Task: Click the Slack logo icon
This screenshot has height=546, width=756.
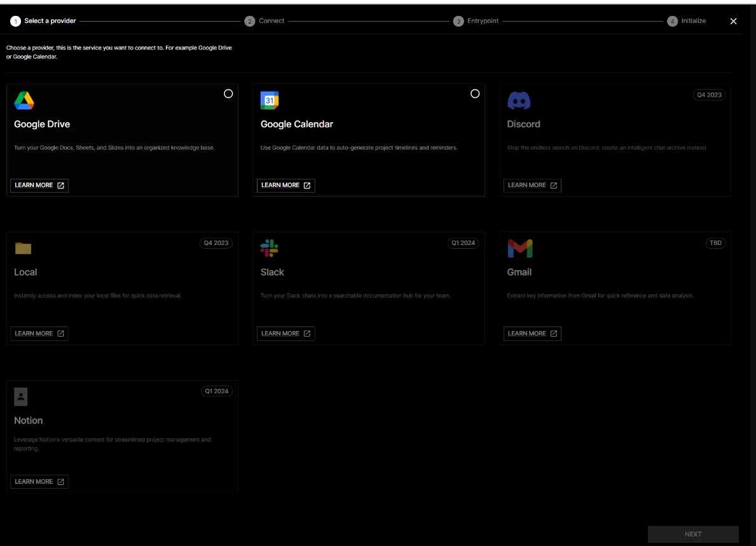Action: (x=270, y=248)
